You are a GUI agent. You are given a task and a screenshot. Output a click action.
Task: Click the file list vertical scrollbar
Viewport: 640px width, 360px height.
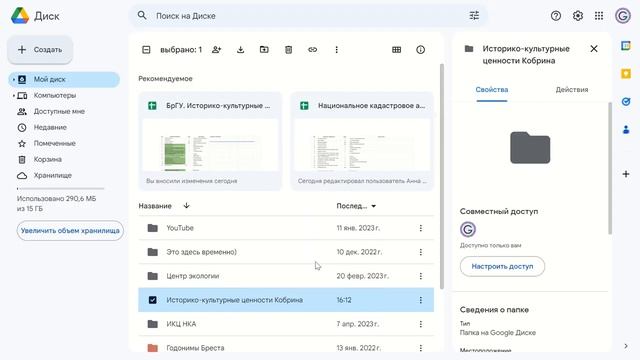pos(441,176)
